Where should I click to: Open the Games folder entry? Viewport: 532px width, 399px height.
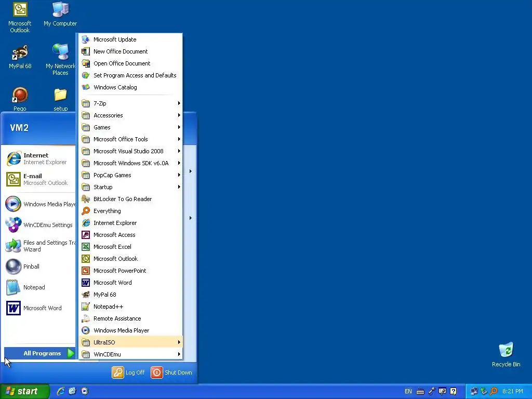pyautogui.click(x=130, y=127)
